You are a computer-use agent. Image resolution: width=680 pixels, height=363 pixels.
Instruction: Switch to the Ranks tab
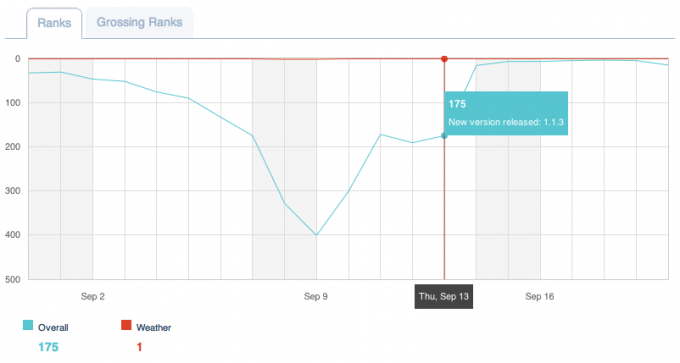click(x=54, y=23)
